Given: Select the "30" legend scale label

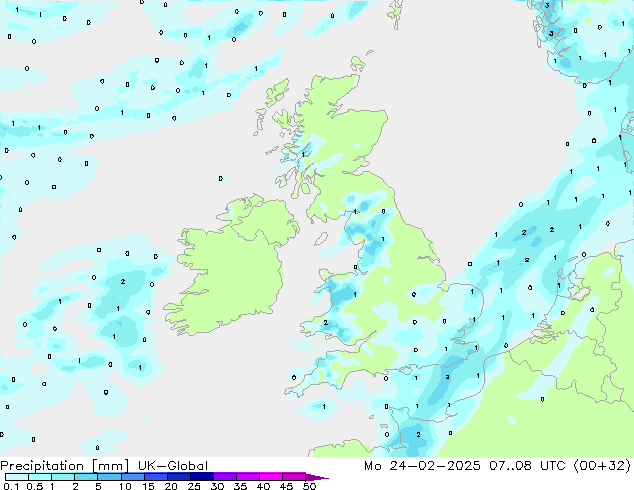Looking at the screenshot, I should click(217, 486).
